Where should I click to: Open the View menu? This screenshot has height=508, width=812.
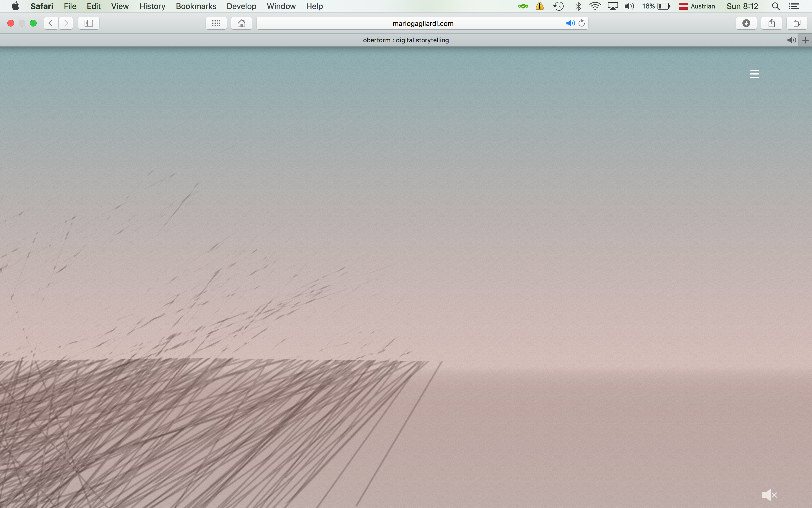120,6
